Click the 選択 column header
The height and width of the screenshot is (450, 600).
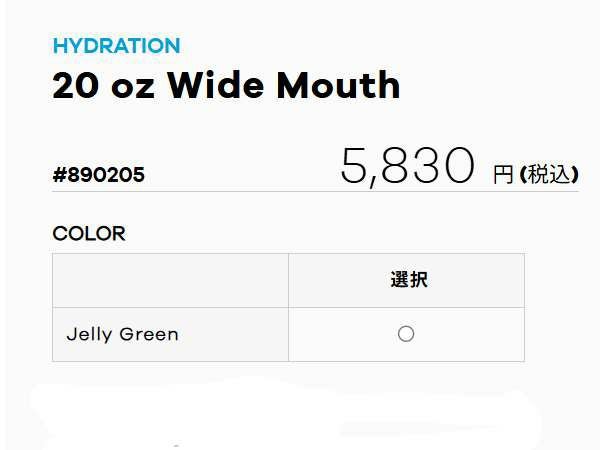407,280
